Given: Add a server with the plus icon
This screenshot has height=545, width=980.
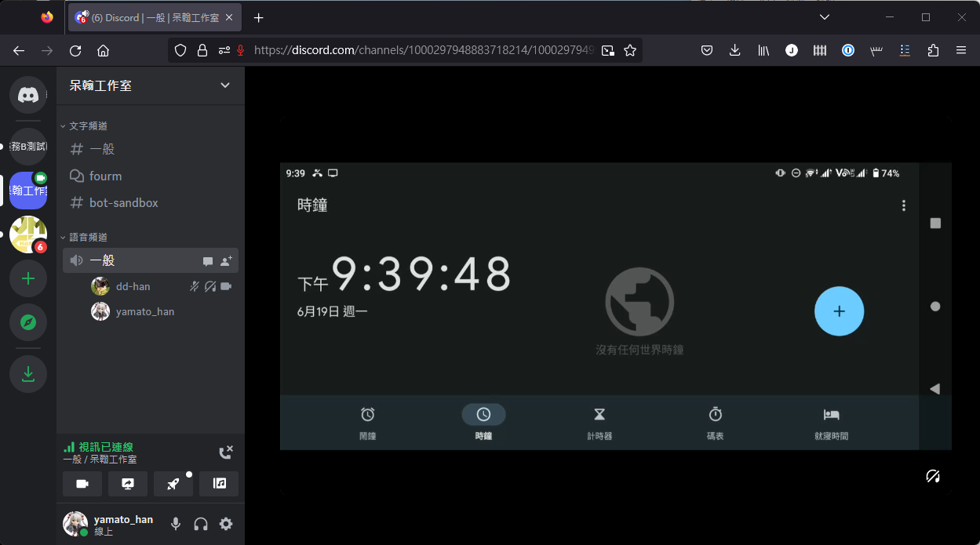Looking at the screenshot, I should point(28,278).
